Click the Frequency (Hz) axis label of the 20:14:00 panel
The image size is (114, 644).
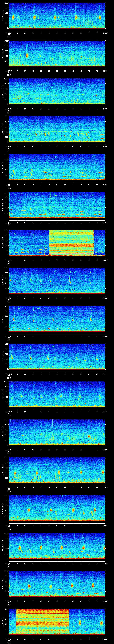point(3,16)
